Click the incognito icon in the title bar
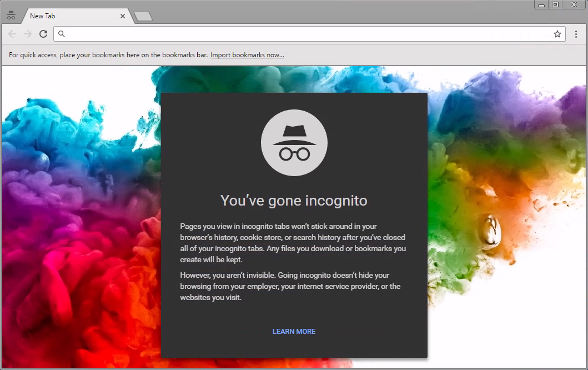Screen dimensions: 588x370 [x=11, y=16]
